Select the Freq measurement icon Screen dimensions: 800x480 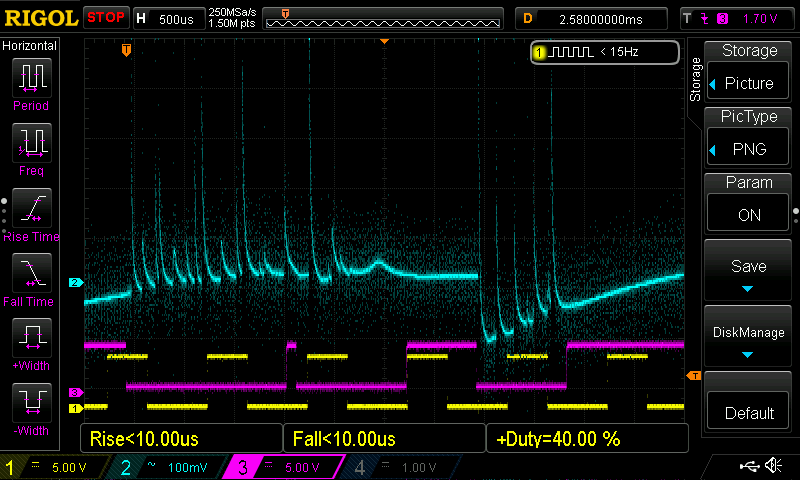click(x=31, y=146)
